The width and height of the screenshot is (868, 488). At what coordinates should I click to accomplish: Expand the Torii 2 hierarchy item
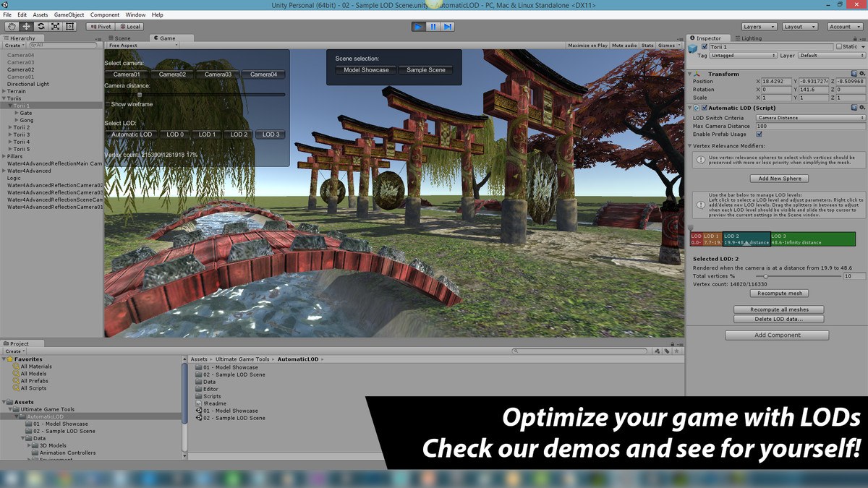click(10, 127)
